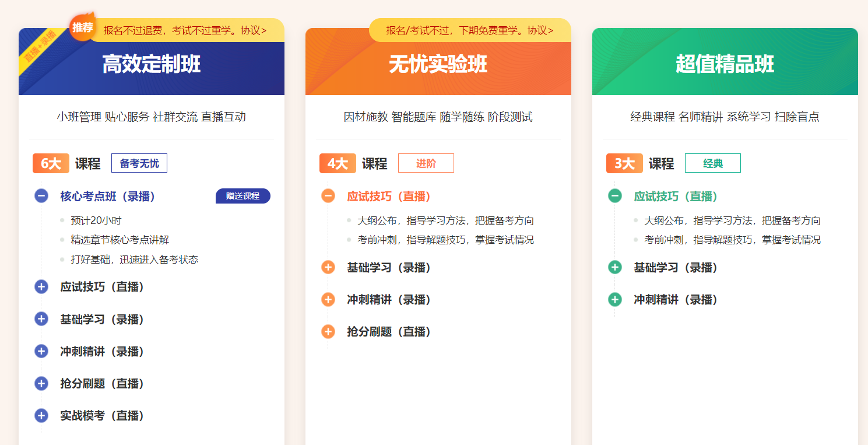This screenshot has height=445, width=868.
Task: Expand 抢分刷题（直播）in 高效定制班
Action: (40, 383)
